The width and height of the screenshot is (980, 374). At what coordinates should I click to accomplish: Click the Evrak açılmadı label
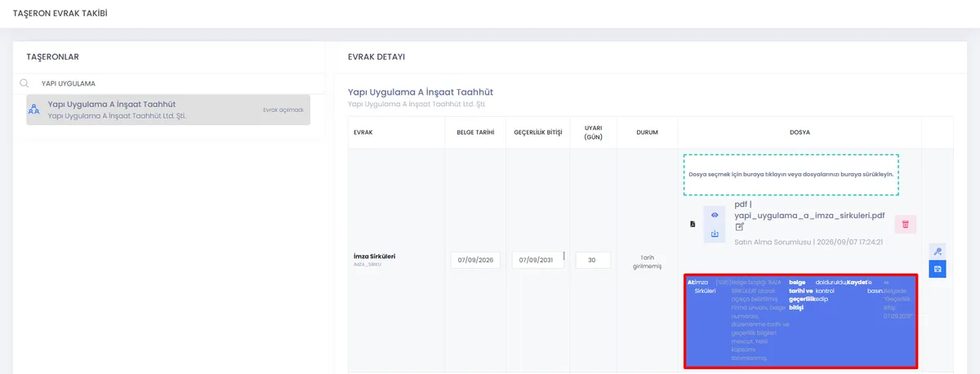[x=283, y=109]
